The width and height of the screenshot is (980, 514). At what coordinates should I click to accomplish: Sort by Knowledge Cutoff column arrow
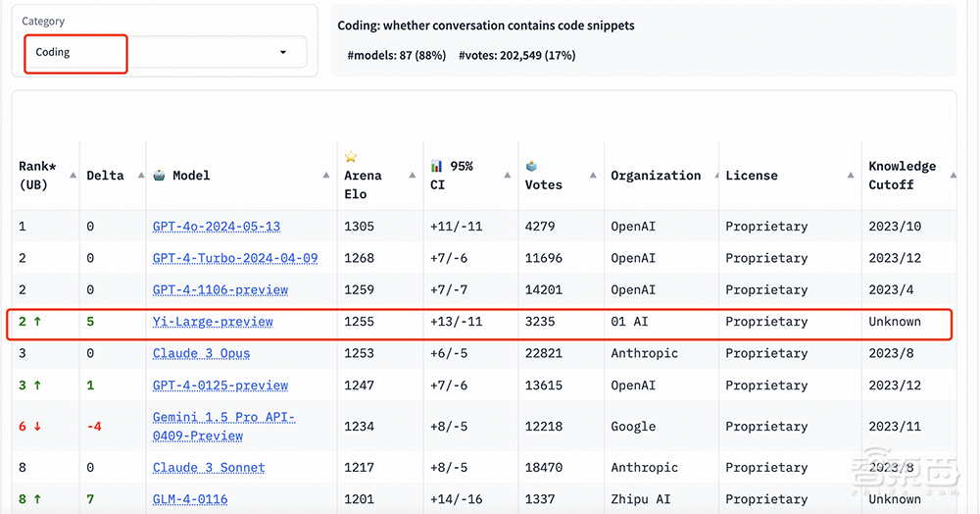pos(953,176)
